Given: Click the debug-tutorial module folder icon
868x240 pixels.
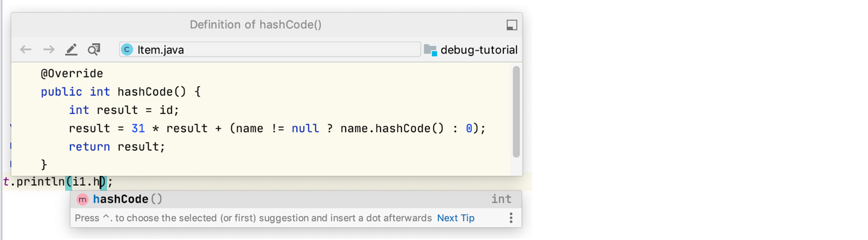Looking at the screenshot, I should pos(430,49).
